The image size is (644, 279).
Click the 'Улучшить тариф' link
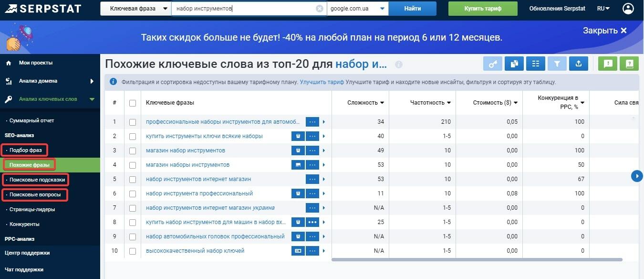(x=322, y=82)
